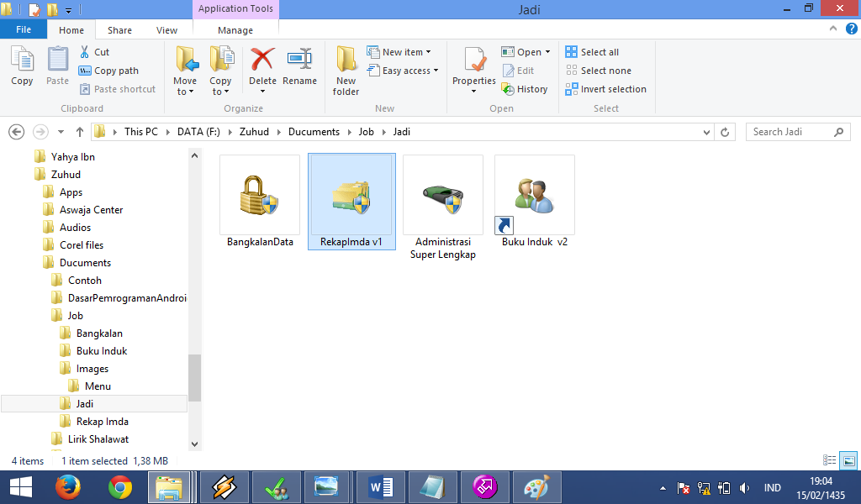Click the Windows Start button
Viewport: 861px width, 504px height.
pyautogui.click(x=21, y=487)
